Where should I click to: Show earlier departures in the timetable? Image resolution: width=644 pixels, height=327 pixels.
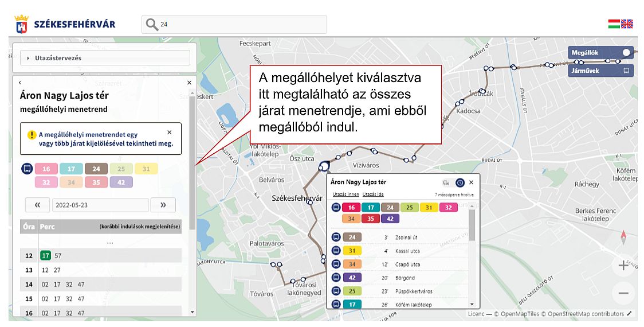[140, 227]
